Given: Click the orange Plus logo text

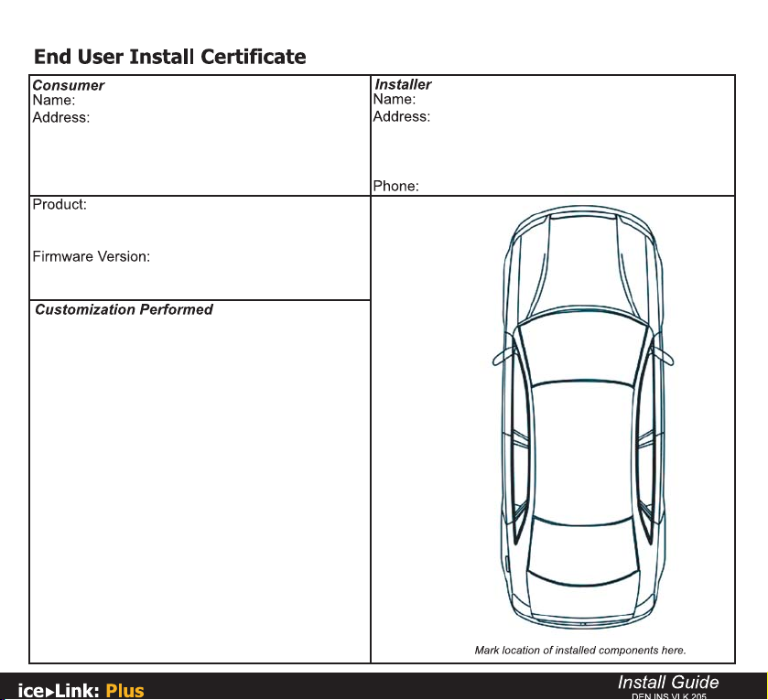Looking at the screenshot, I should [124, 691].
